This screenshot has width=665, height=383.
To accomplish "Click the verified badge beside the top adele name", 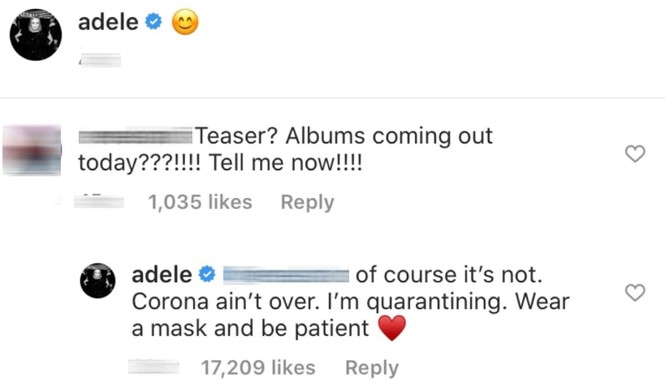I will 154,22.
